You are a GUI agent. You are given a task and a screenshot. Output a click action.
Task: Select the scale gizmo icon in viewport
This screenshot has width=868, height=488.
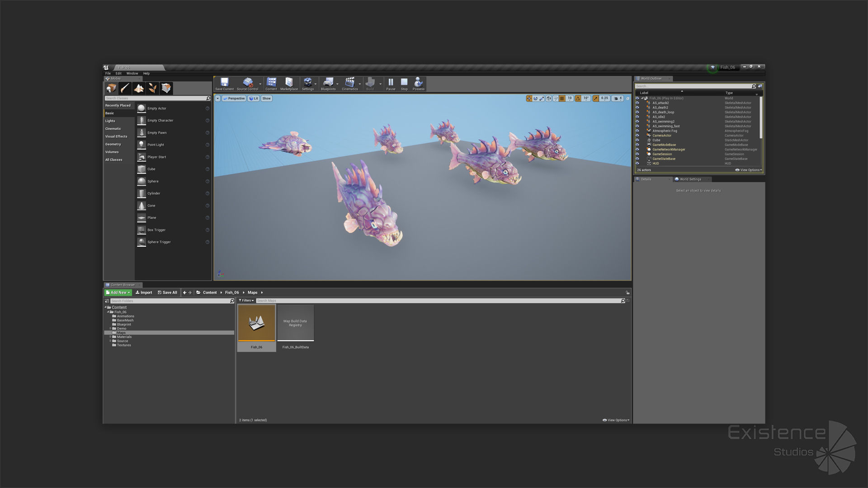click(542, 99)
